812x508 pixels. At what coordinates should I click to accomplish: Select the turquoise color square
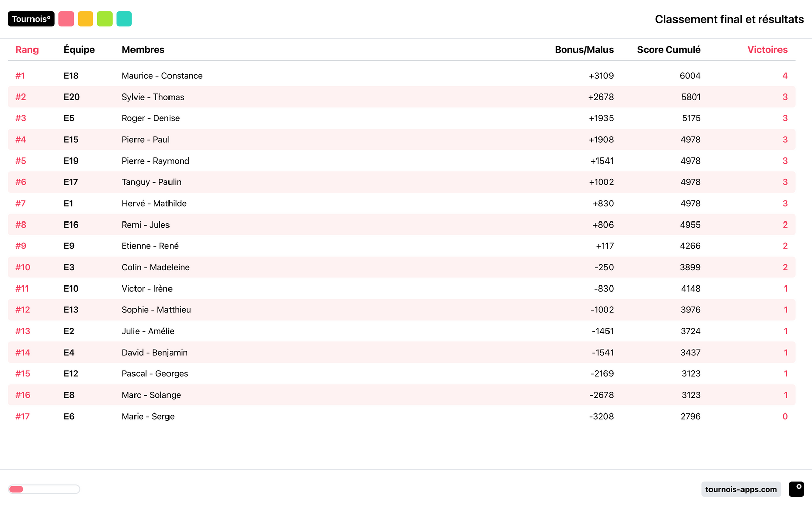tap(124, 19)
